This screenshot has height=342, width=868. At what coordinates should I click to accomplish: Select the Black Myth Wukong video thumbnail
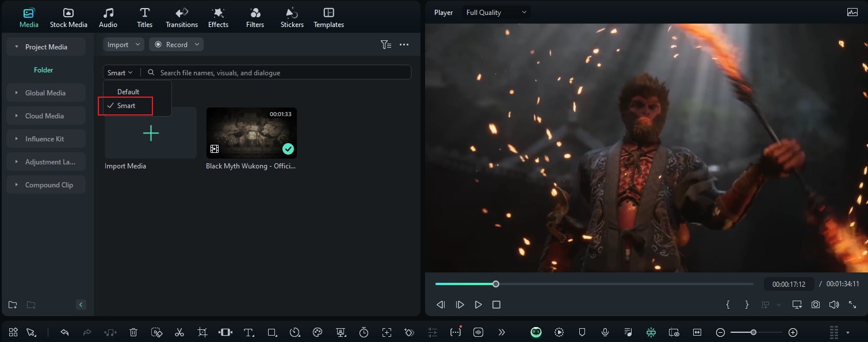[251, 133]
